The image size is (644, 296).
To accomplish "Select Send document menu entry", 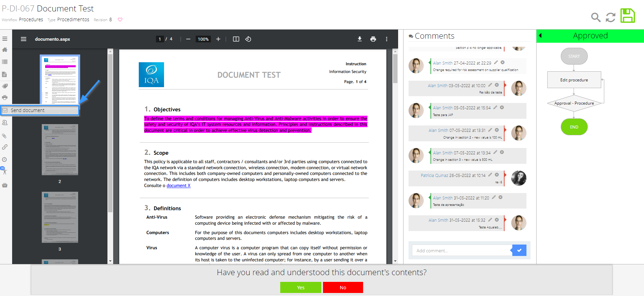I will coord(40,110).
